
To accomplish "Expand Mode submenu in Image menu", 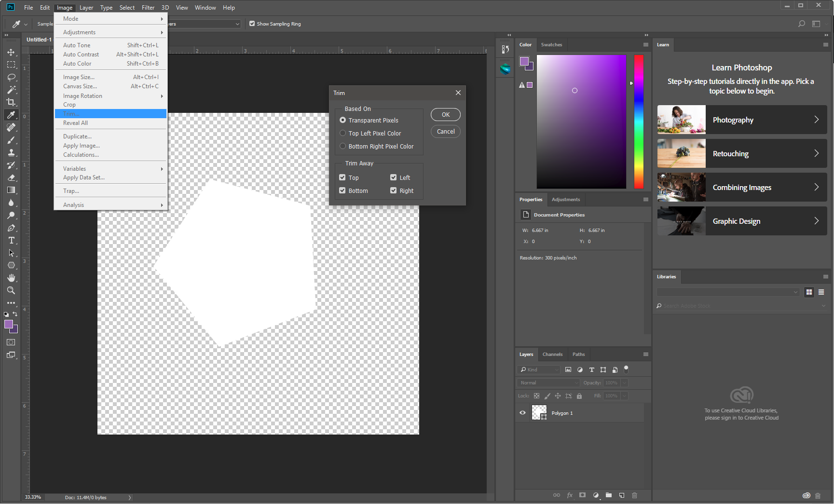I will point(110,19).
